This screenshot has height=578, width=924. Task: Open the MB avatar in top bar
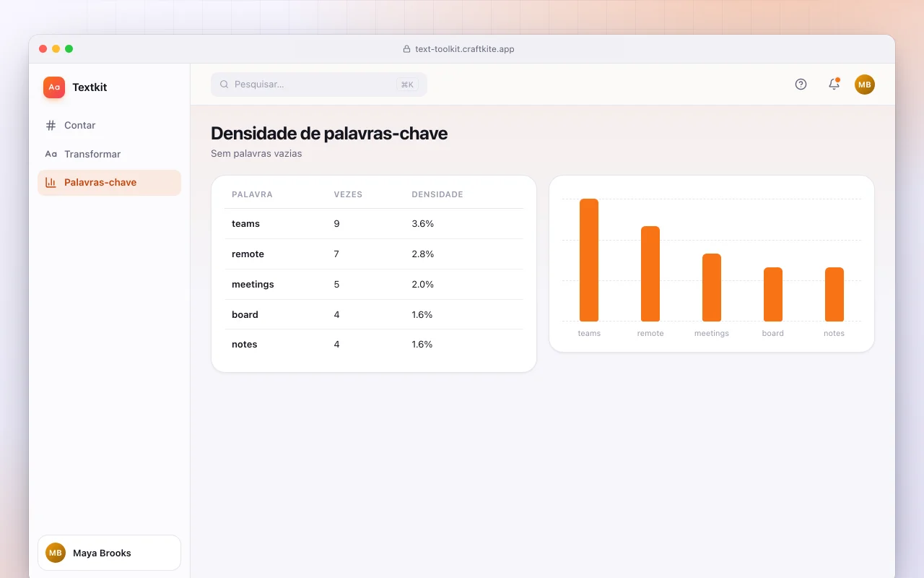(865, 85)
